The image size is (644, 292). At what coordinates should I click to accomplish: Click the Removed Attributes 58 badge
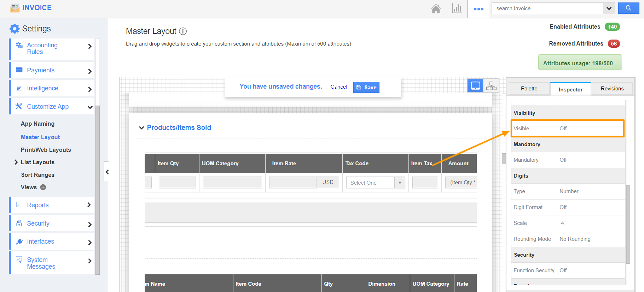click(x=614, y=44)
